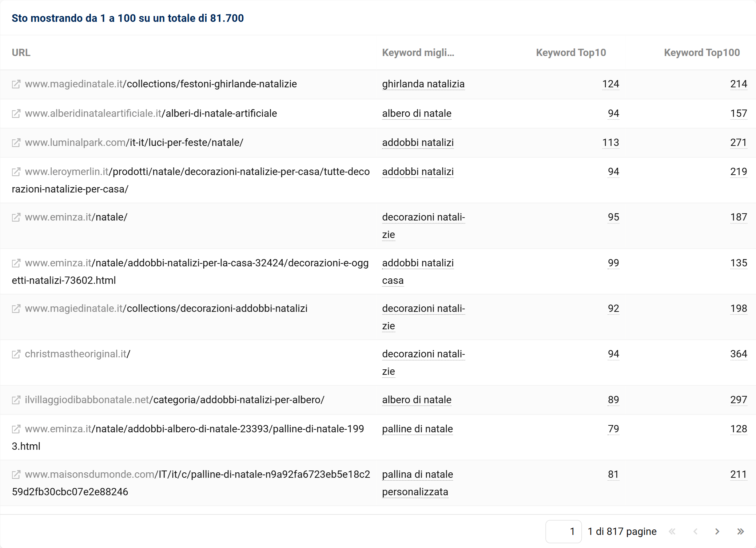Viewport: 756px width, 548px height.
Task: Click keyword 'addobbi natalizi' in leroymerlin row
Action: [418, 172]
